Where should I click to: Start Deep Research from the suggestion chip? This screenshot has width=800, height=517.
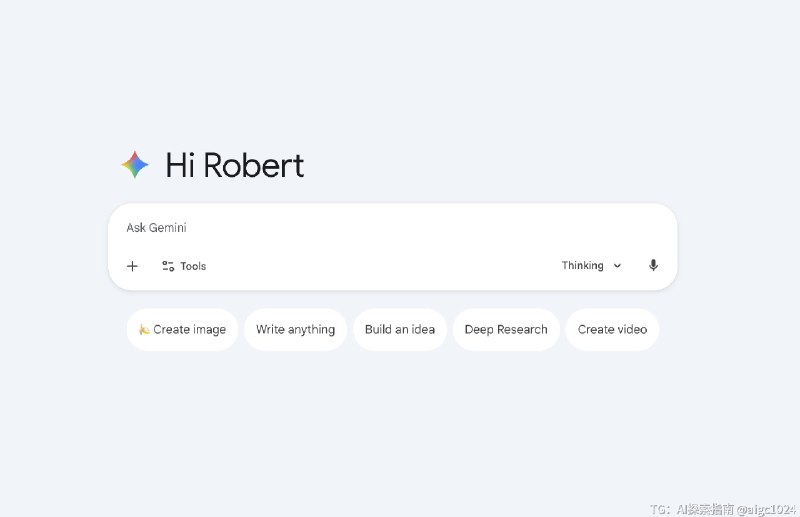506,329
